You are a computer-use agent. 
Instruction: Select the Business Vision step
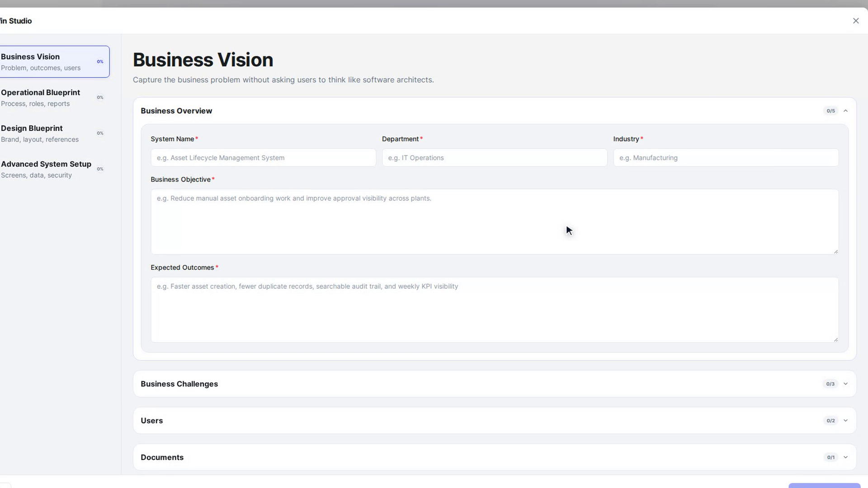(x=54, y=61)
